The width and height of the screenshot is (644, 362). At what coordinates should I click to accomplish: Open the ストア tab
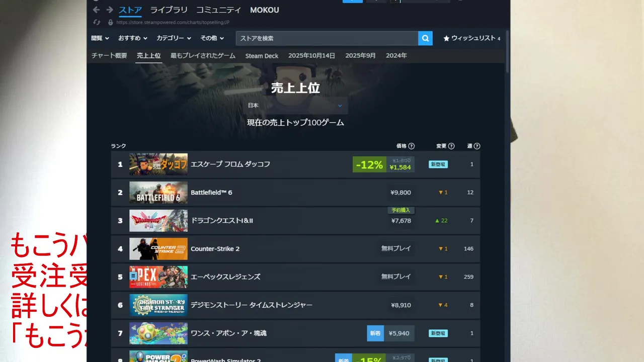(x=130, y=10)
